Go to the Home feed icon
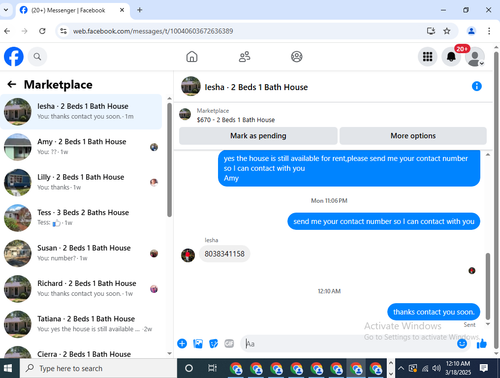500x378 pixels. [192, 57]
